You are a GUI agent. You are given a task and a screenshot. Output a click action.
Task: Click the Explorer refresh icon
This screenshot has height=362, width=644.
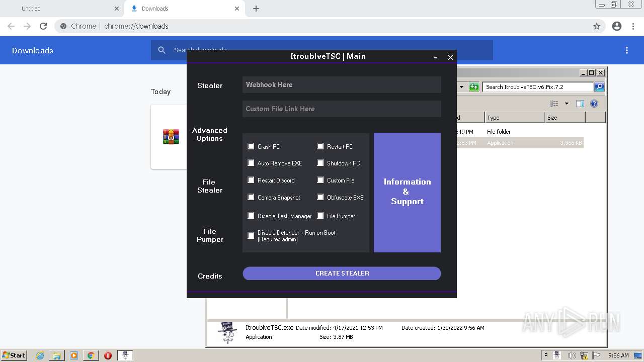[x=474, y=87]
